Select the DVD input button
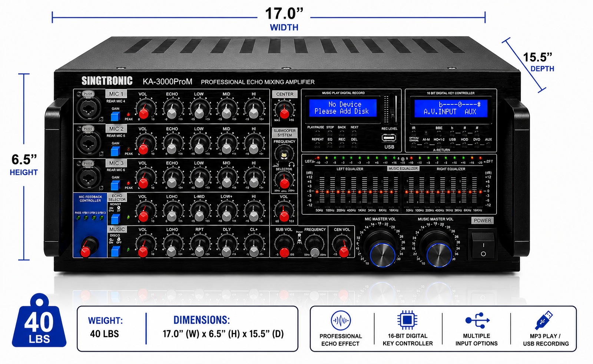593x364 pixels. click(x=477, y=145)
